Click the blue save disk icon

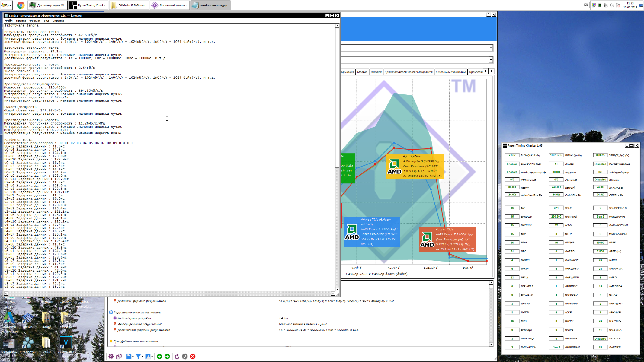(x=129, y=357)
